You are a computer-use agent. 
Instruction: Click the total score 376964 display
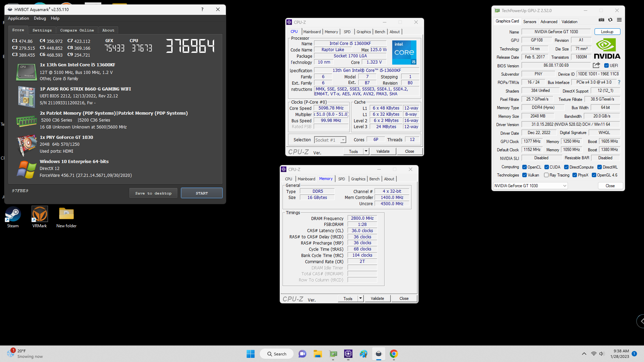190,46
